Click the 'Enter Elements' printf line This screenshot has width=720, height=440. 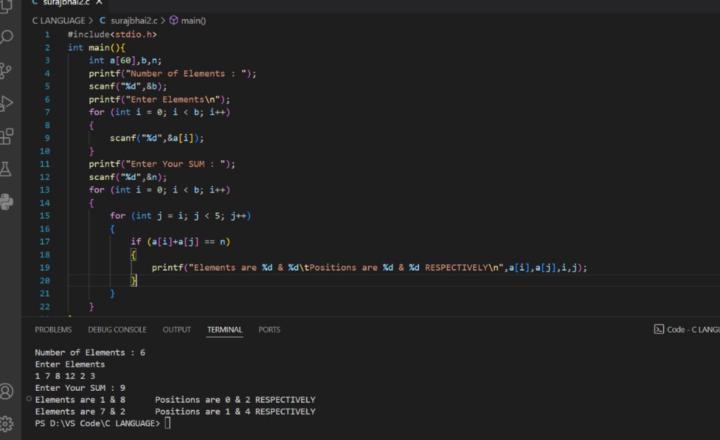click(x=159, y=99)
